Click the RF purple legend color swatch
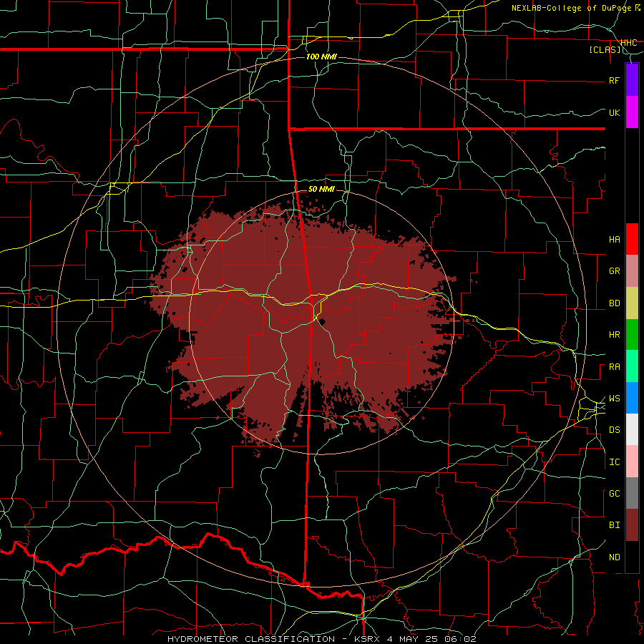 [632, 79]
